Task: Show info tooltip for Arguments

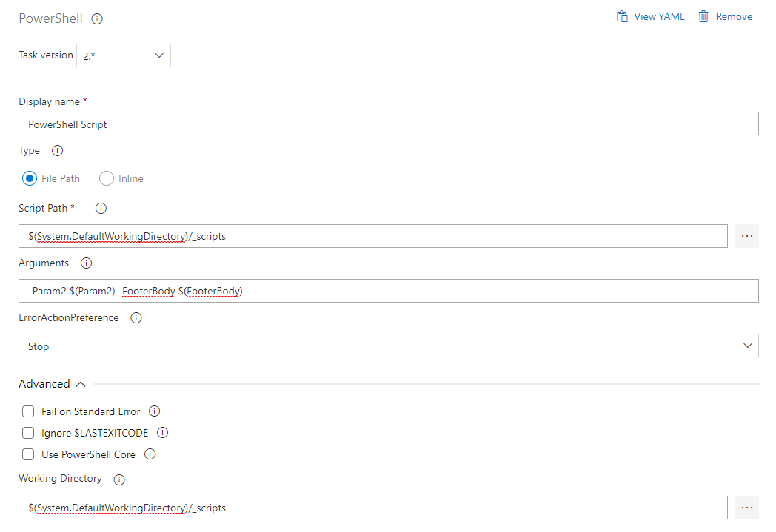Action: (x=86, y=263)
